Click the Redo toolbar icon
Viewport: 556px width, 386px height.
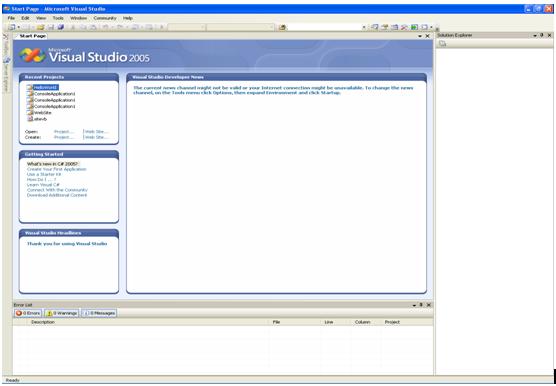point(119,27)
